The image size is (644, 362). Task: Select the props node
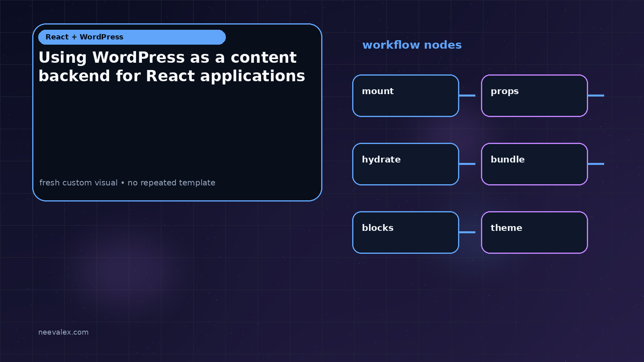[535, 96]
